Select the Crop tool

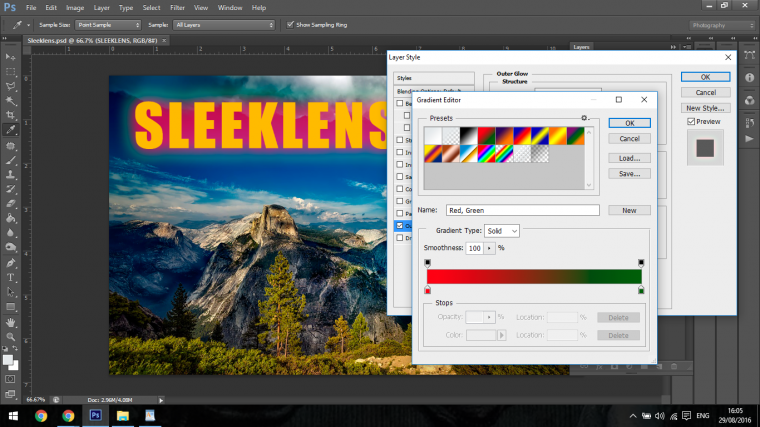[x=10, y=115]
